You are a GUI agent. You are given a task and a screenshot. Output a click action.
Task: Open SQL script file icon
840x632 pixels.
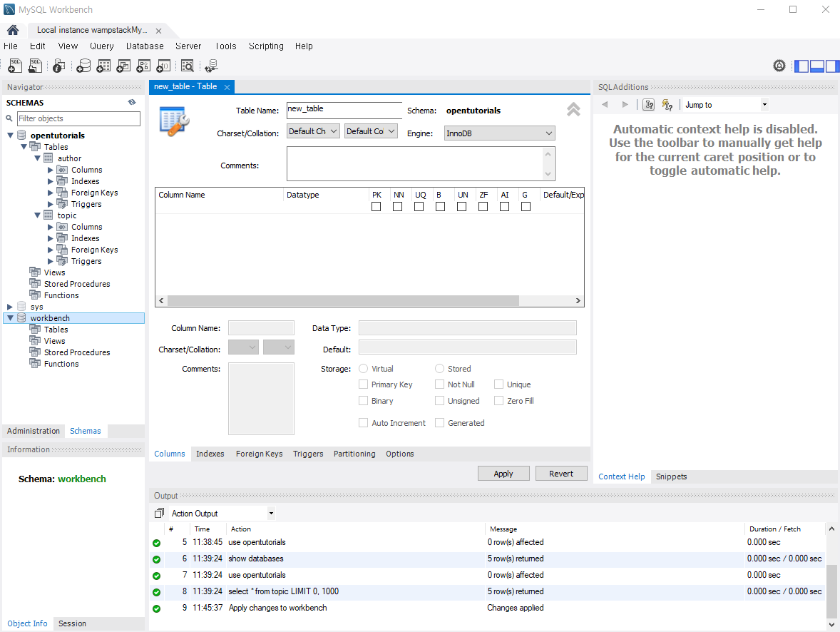(x=36, y=66)
